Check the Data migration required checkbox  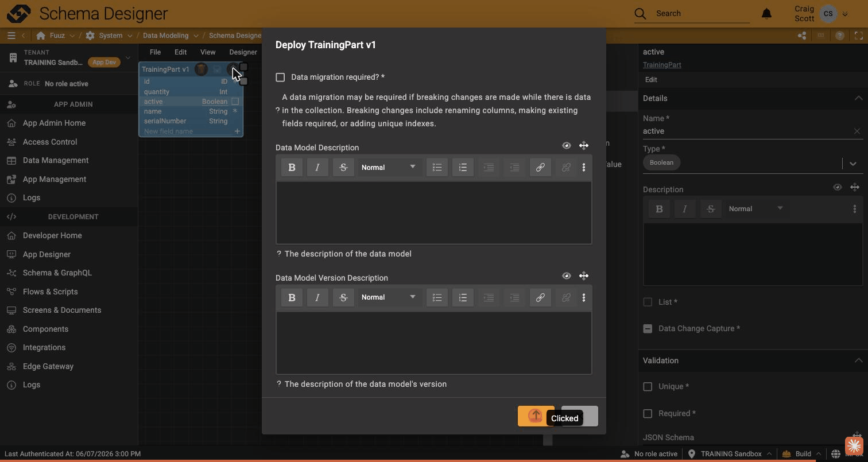(x=280, y=77)
